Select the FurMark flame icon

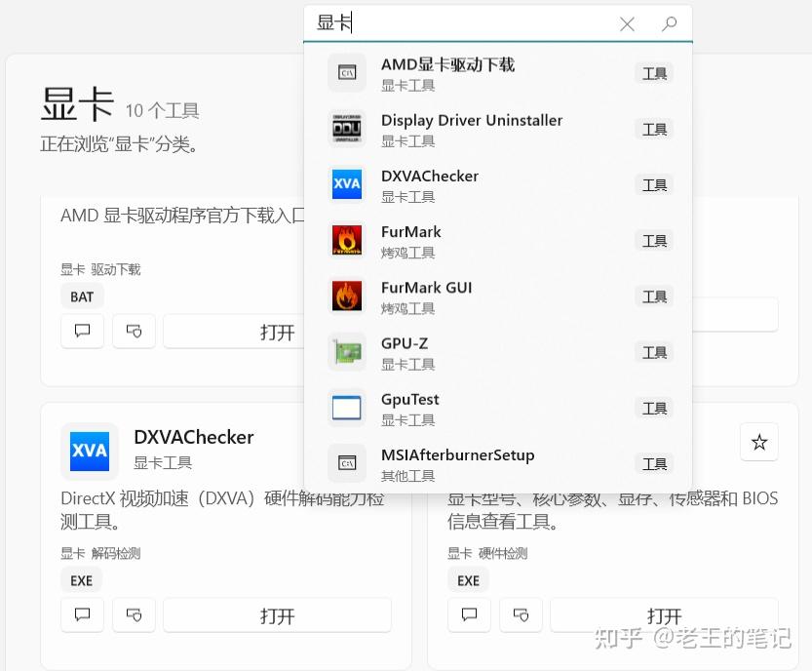pyautogui.click(x=347, y=240)
